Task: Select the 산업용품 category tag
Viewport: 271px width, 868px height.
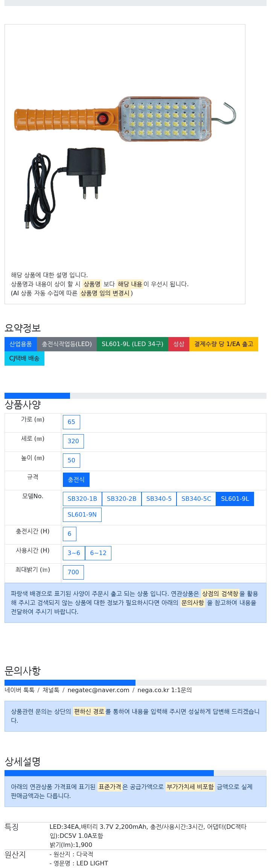Action: pos(21,344)
